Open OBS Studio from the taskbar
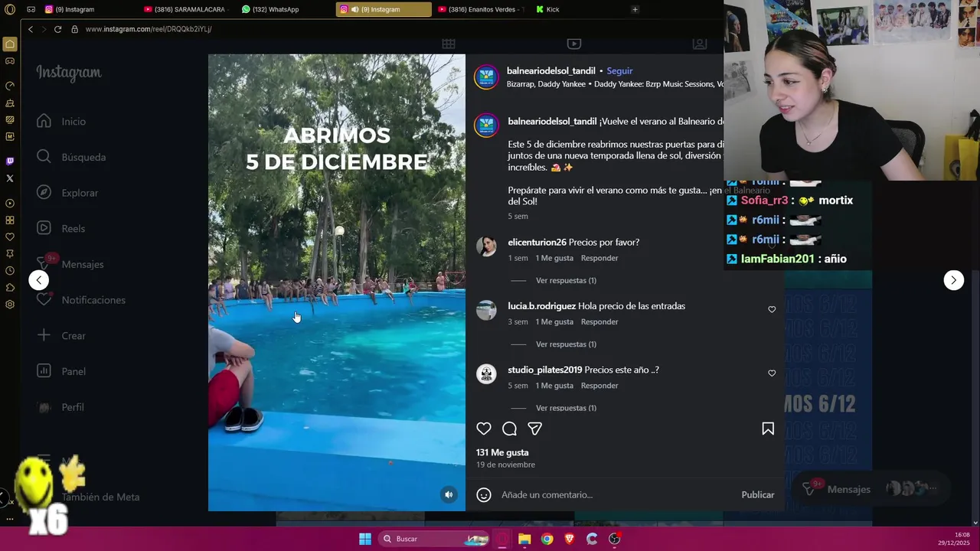Viewport: 980px width, 551px height. pyautogui.click(x=614, y=539)
